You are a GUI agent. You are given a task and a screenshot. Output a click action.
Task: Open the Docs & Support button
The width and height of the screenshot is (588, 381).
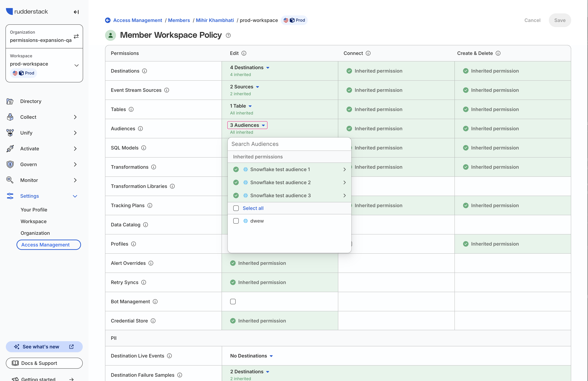click(44, 363)
